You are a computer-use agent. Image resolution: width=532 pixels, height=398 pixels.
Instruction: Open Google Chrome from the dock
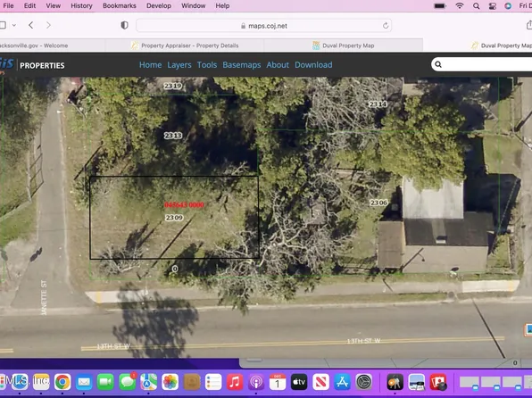62,383
